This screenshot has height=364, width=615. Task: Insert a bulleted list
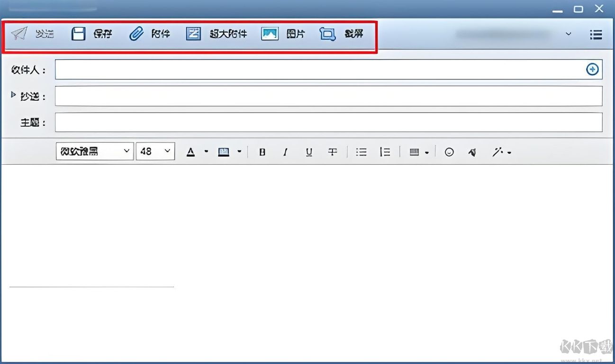[362, 152]
